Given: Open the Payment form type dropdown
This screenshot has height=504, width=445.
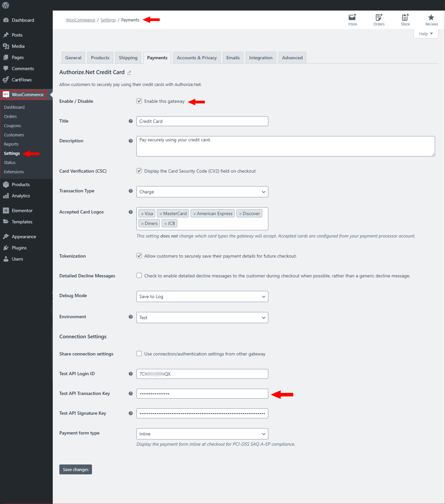Looking at the screenshot, I should click(202, 434).
